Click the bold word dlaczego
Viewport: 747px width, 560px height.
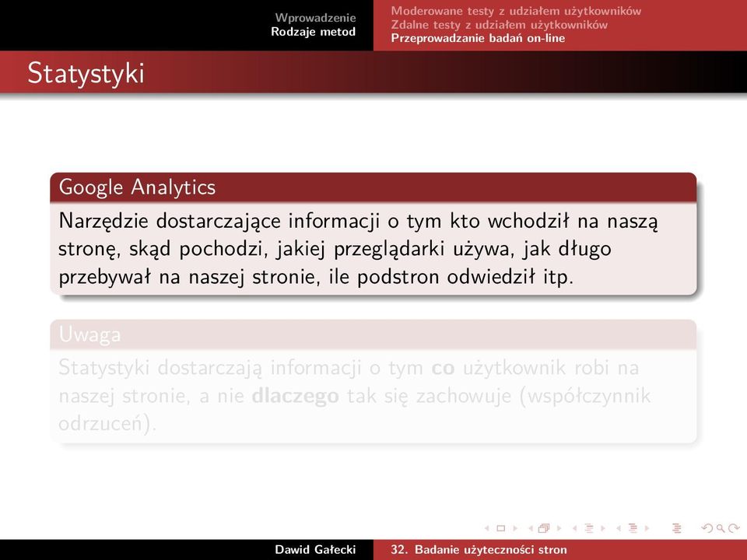(296, 396)
